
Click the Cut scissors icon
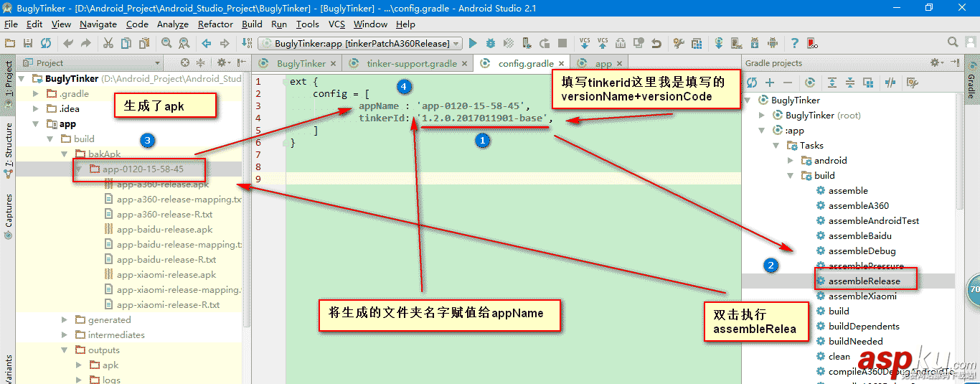pyautogui.click(x=108, y=44)
